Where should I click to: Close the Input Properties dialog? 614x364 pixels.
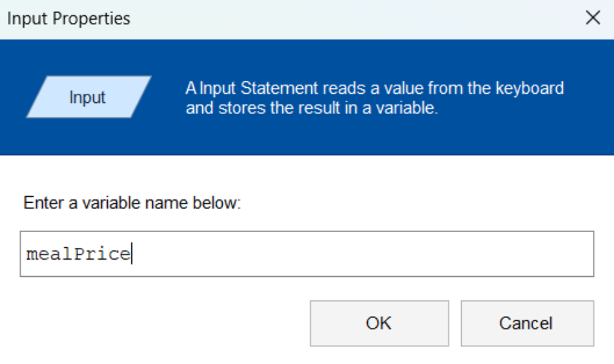tap(593, 18)
